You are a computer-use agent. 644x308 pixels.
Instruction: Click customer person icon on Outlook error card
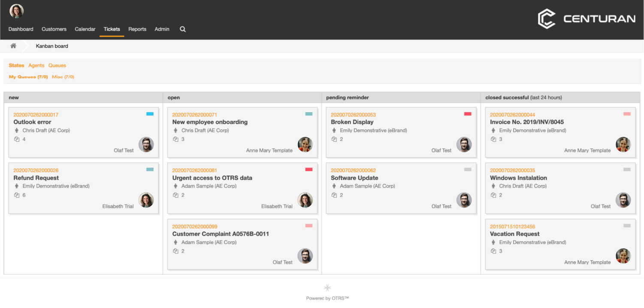(x=17, y=130)
